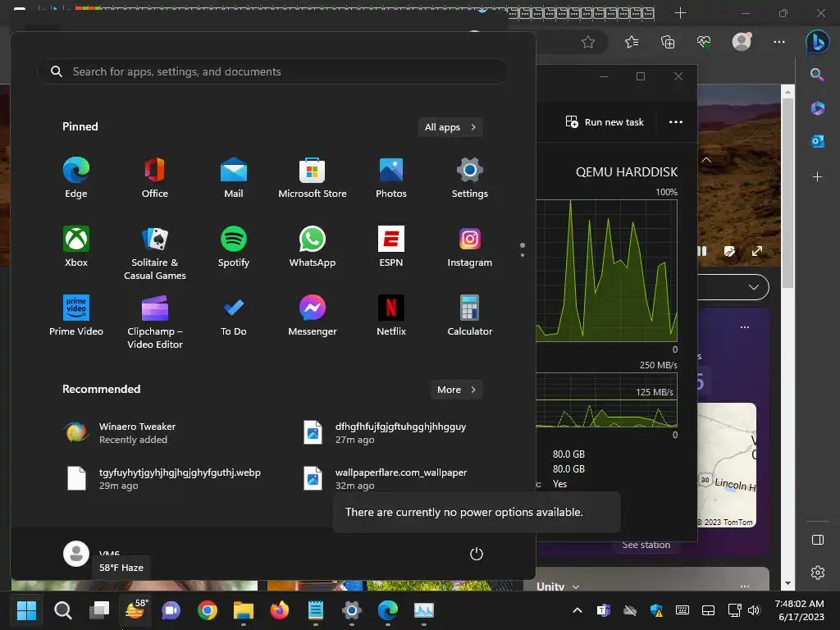Click the Edge sidebar search icon
840x630 pixels.
point(817,75)
